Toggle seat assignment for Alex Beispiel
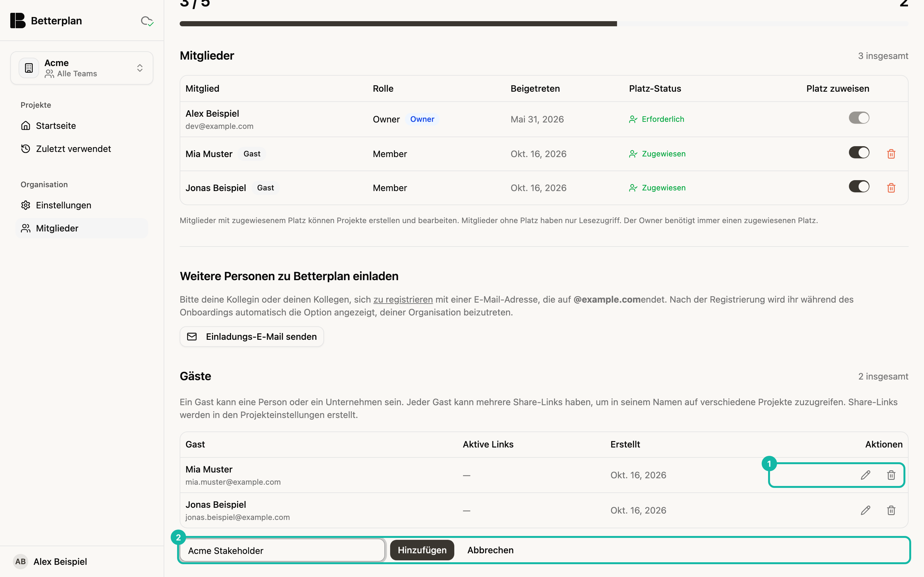Image resolution: width=924 pixels, height=577 pixels. 859,118
